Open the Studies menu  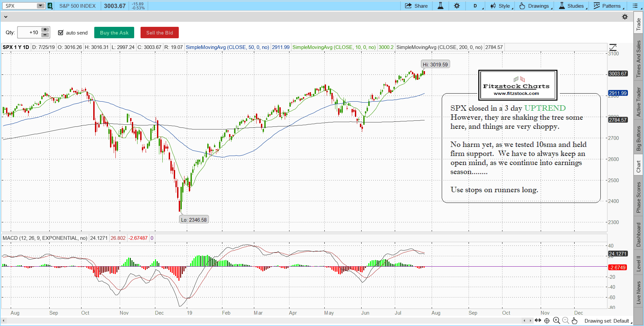572,6
